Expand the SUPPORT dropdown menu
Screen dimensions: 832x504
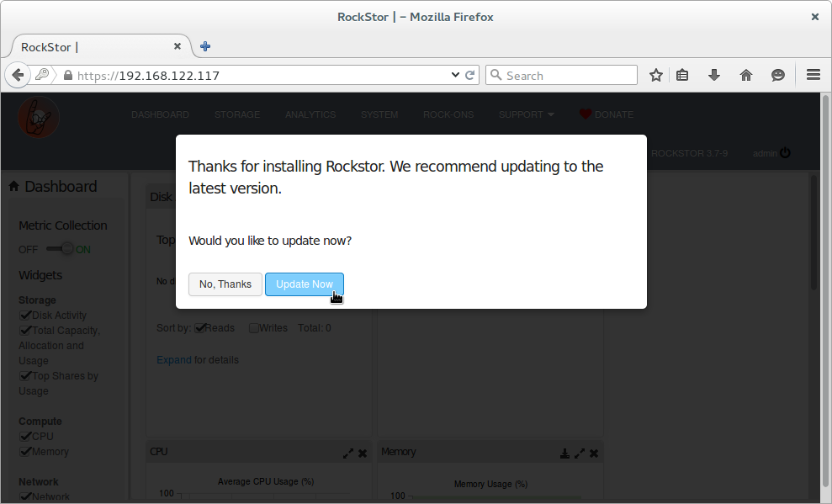click(527, 114)
